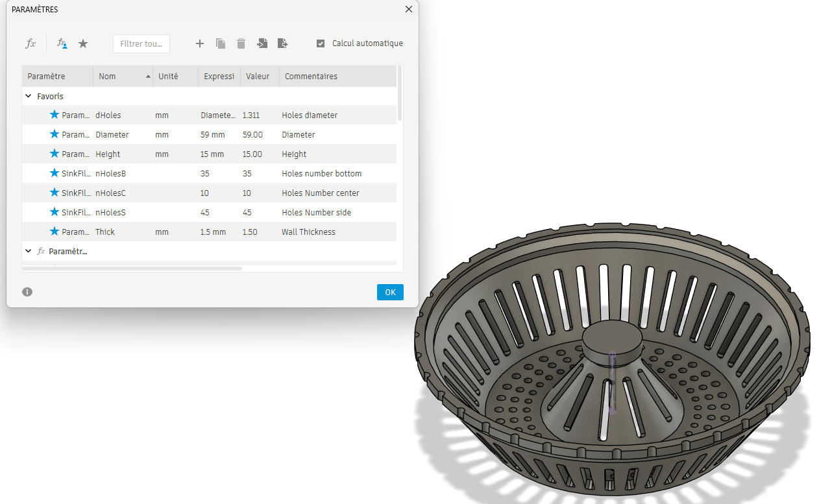Show user parameters filter icon
Image resolution: width=819 pixels, height=504 pixels.
[x=62, y=43]
